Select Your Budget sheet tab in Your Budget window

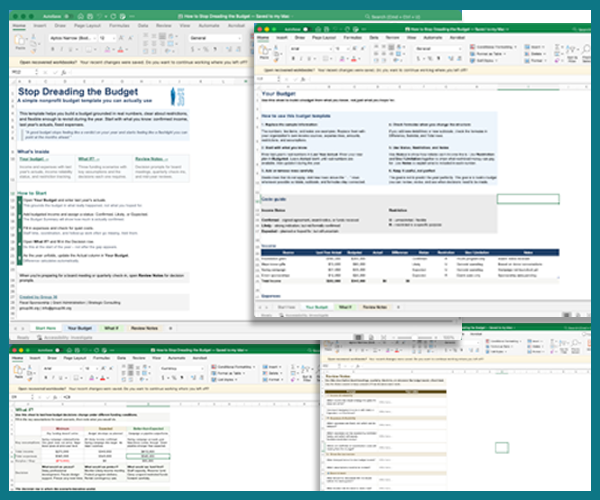pos(316,307)
